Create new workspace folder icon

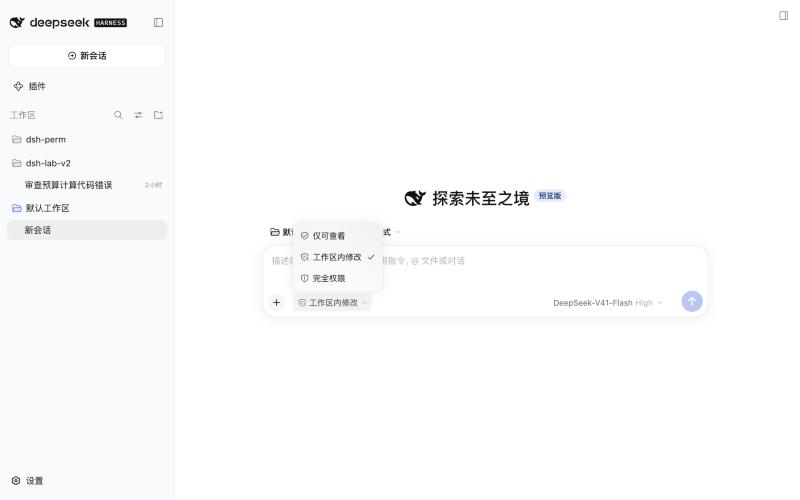click(158, 115)
